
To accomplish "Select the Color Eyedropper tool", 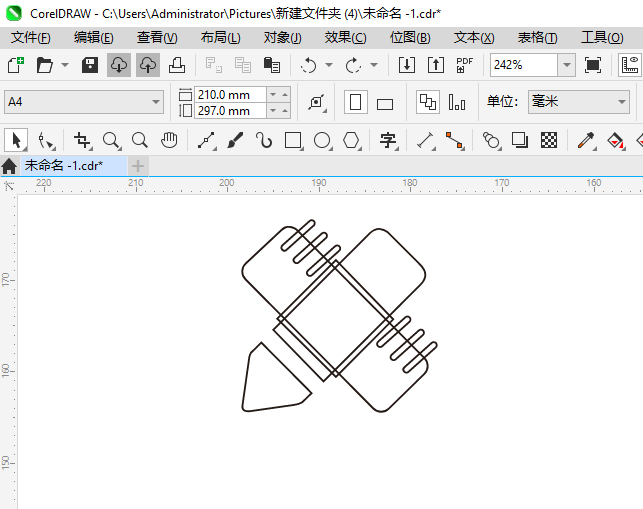I will click(x=586, y=140).
